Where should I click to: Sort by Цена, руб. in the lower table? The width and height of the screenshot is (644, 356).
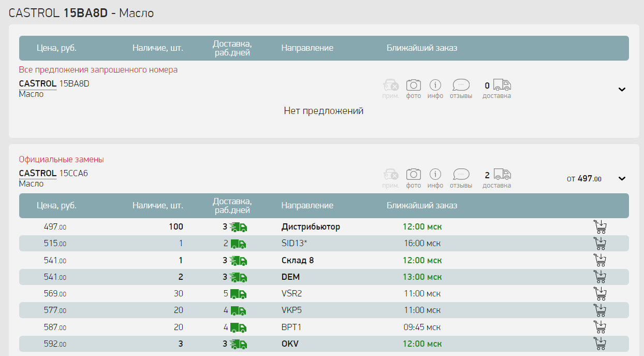(57, 206)
